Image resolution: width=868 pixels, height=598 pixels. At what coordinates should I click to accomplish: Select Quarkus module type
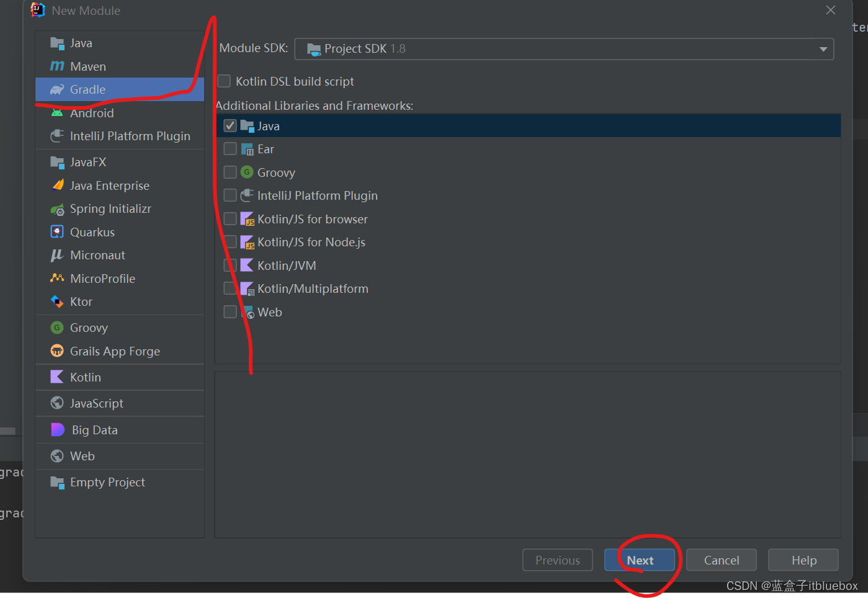coord(120,232)
